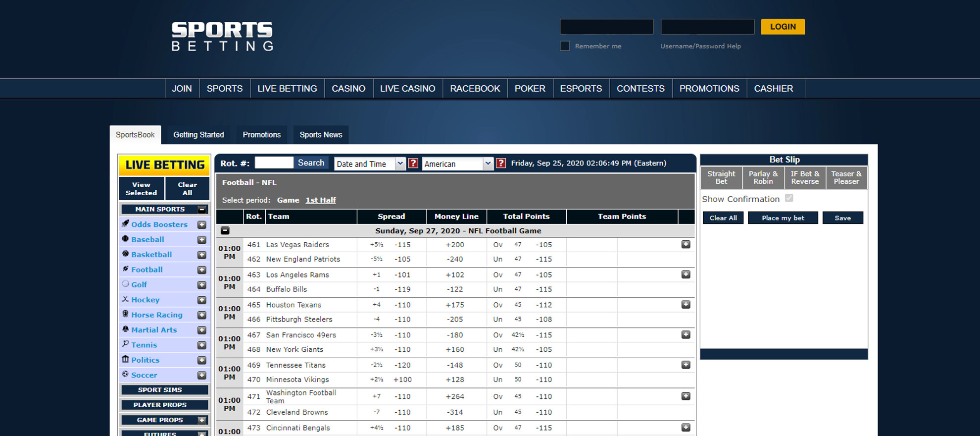Select the 1st Half period link
980x436 pixels.
point(320,200)
